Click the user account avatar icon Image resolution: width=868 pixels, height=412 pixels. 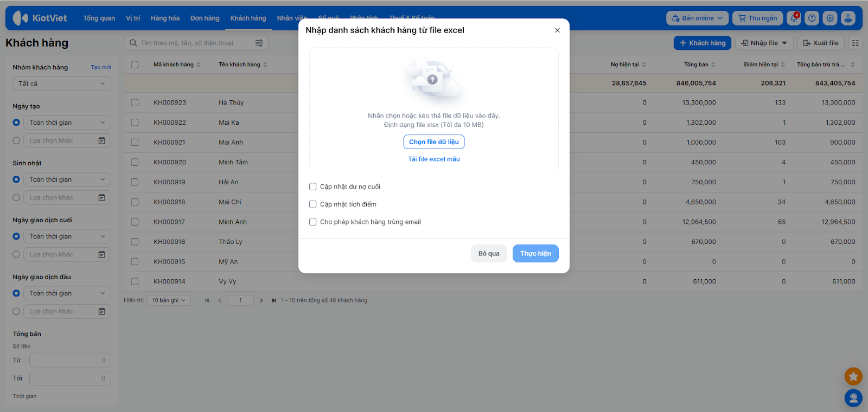848,18
